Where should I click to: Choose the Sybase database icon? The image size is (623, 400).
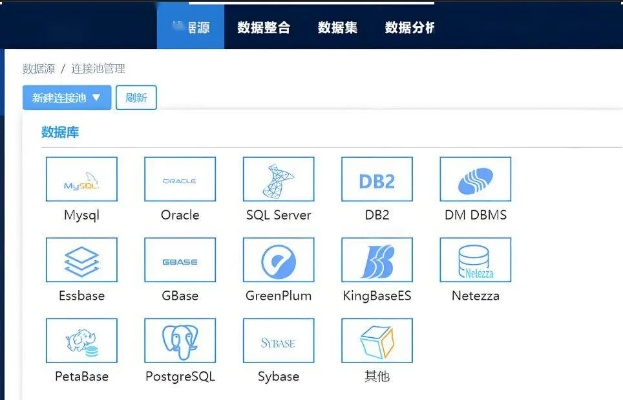click(278, 342)
